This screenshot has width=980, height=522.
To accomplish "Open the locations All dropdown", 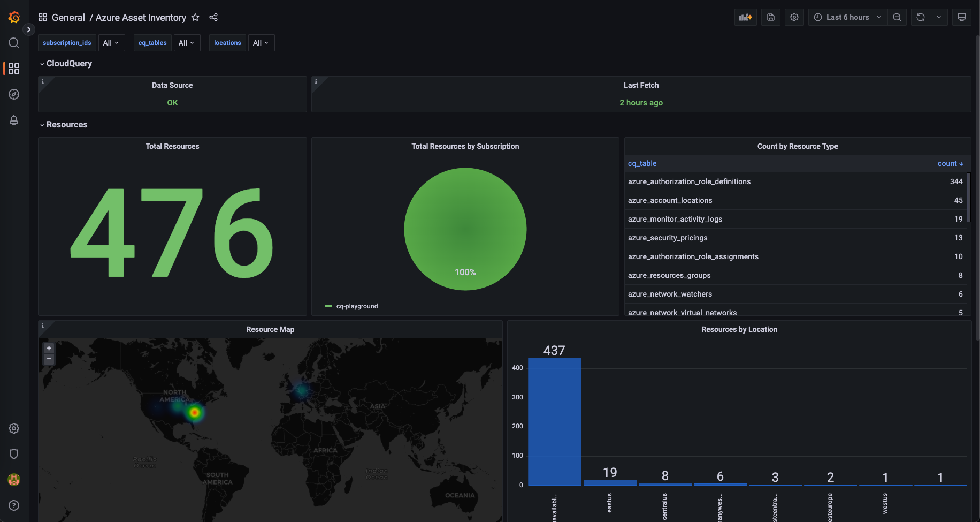I will point(261,43).
